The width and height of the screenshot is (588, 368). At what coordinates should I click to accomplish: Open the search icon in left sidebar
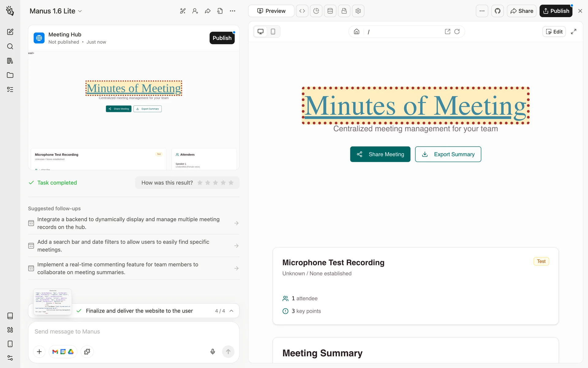click(10, 46)
